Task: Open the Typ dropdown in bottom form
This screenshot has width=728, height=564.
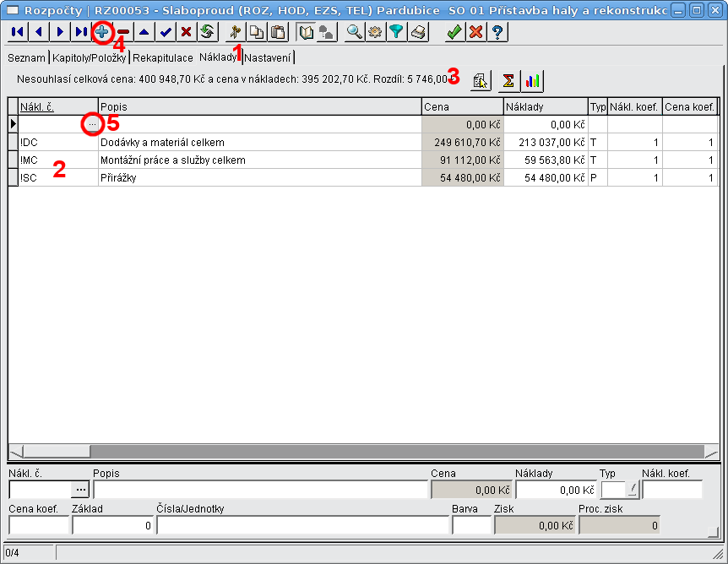Action: 631,489
